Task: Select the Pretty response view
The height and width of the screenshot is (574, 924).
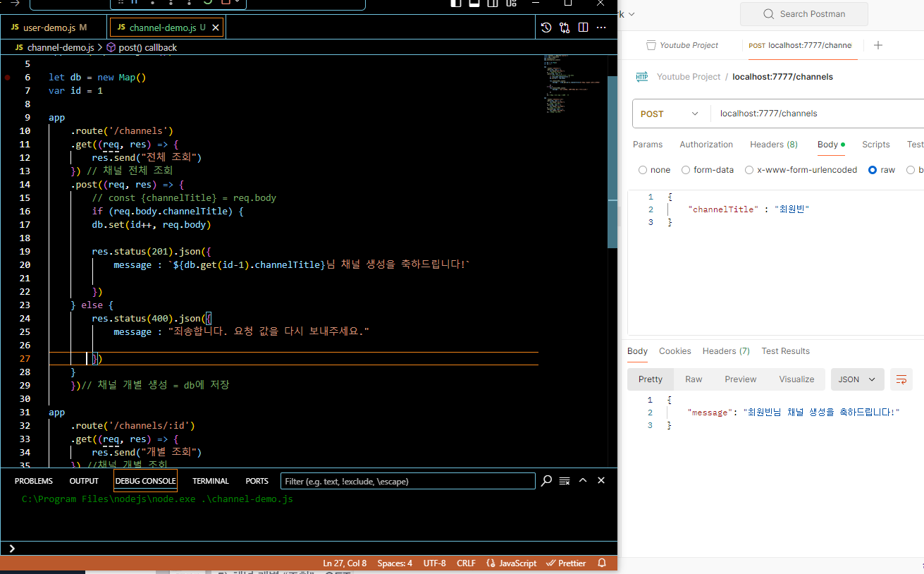Action: point(651,379)
